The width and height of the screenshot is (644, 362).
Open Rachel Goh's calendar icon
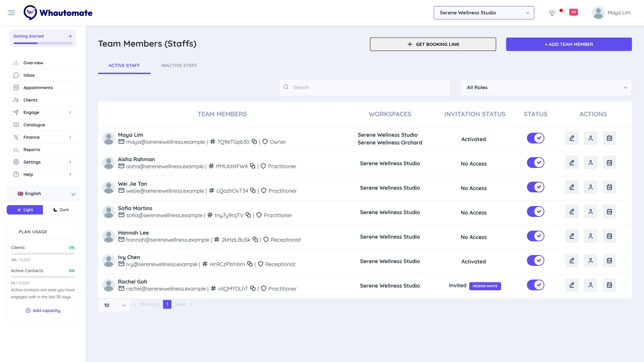coord(609,285)
